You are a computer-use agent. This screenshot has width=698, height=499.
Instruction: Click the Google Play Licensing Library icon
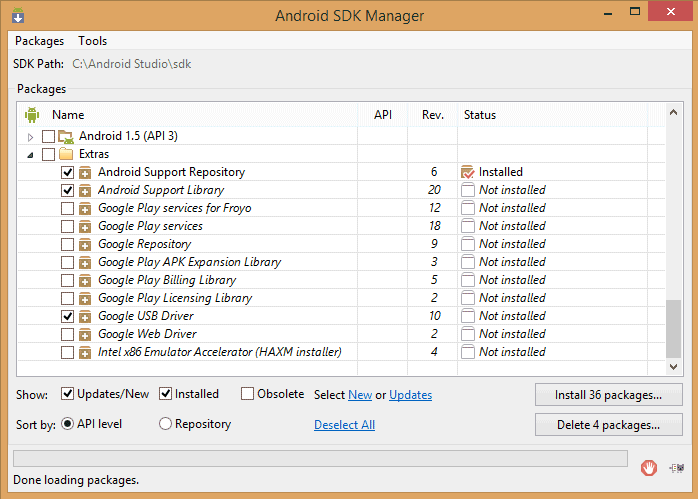85,298
